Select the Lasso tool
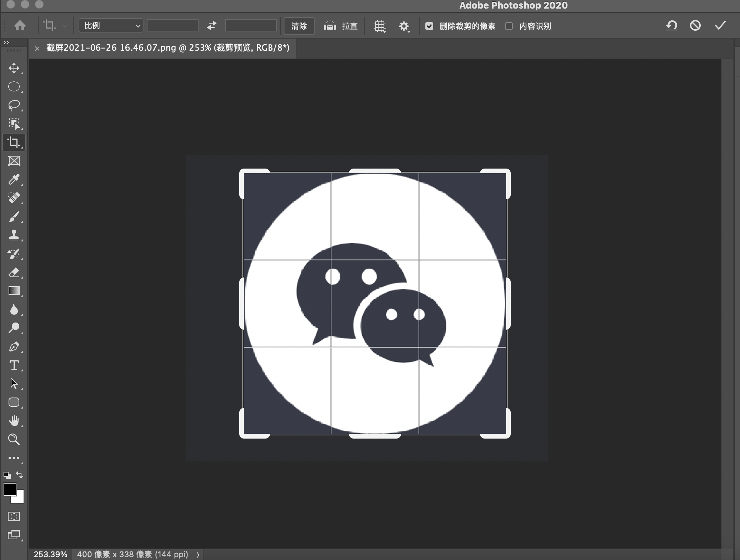The height and width of the screenshot is (560, 740). [x=14, y=105]
